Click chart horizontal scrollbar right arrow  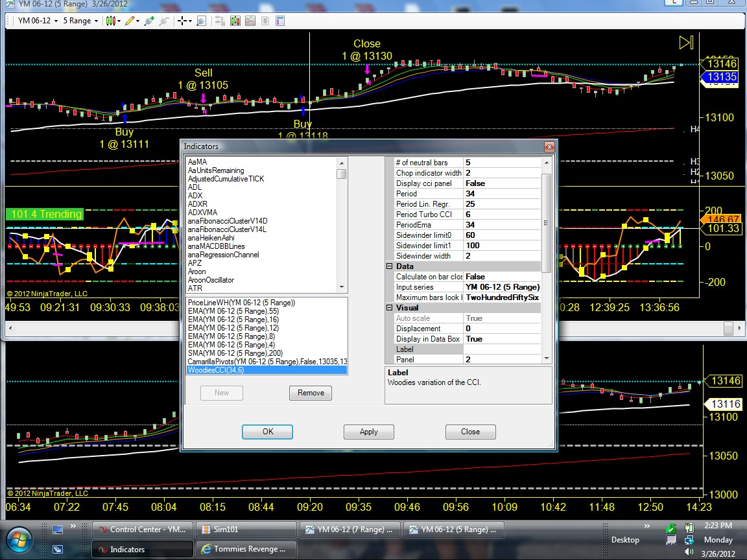pos(739,328)
